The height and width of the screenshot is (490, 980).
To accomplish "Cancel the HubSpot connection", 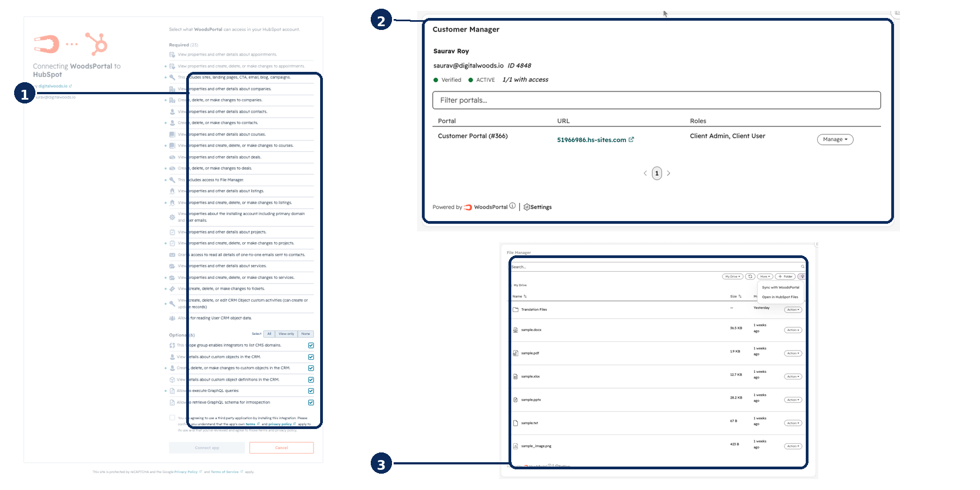I will click(x=281, y=448).
